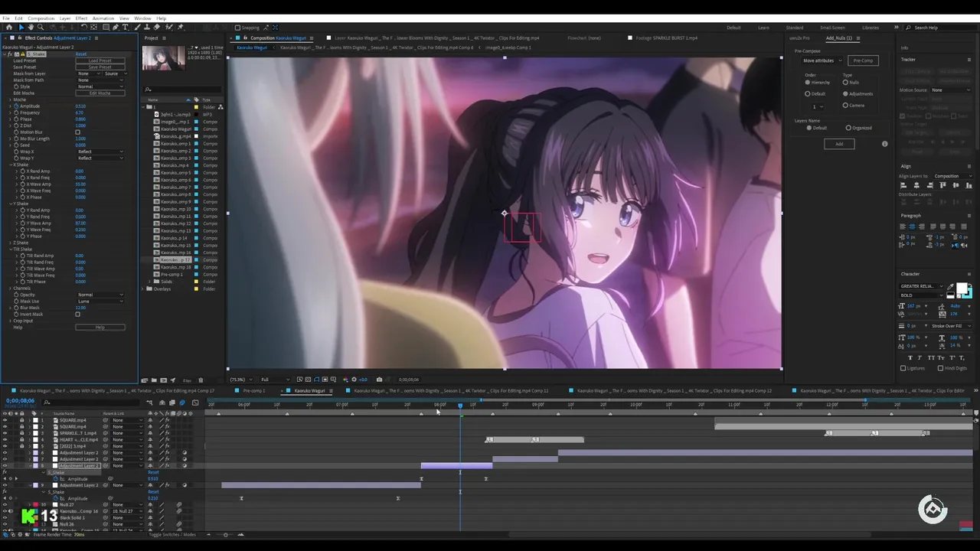Viewport: 980px width, 551px height.
Task: Click Reset for S_Shake in Effect Controls
Action: (x=81, y=54)
